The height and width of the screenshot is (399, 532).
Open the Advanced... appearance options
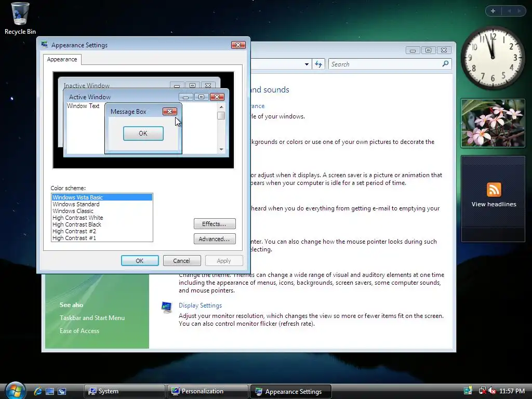(215, 239)
